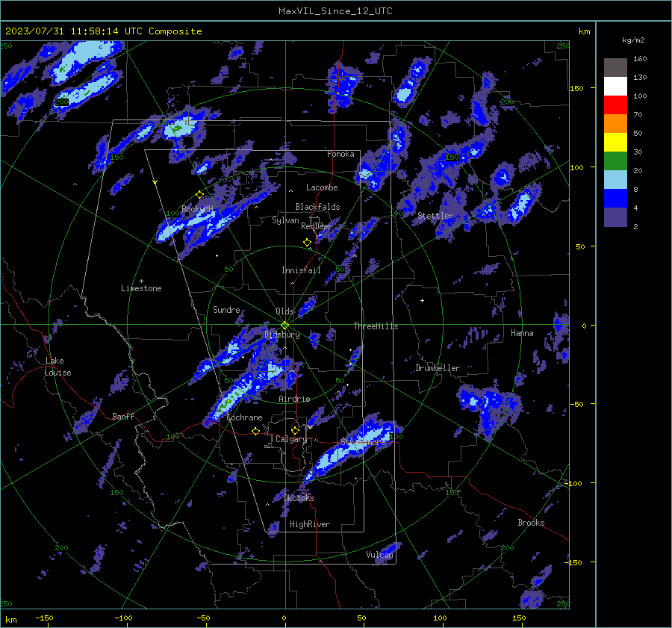Click the Lake Louise map label

click(57, 367)
